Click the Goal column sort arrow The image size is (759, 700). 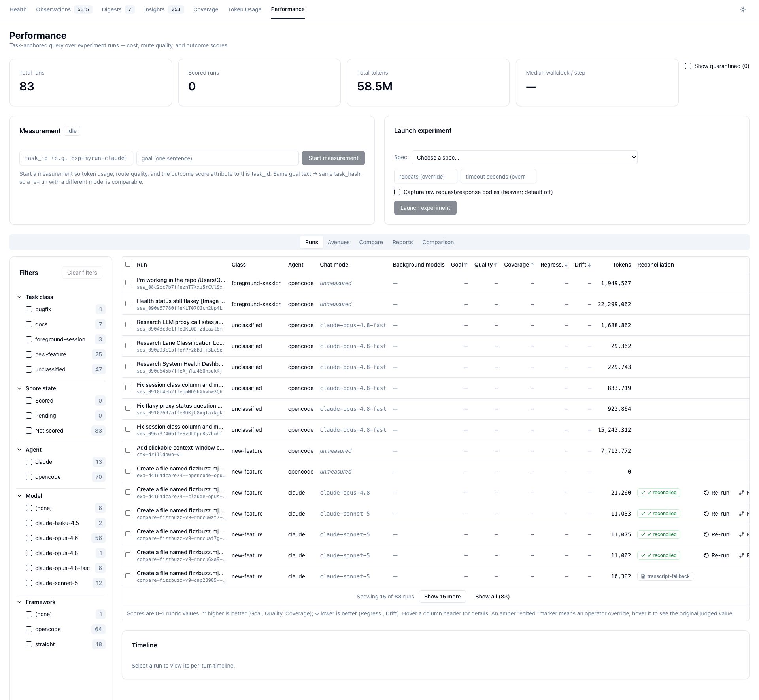(x=466, y=265)
